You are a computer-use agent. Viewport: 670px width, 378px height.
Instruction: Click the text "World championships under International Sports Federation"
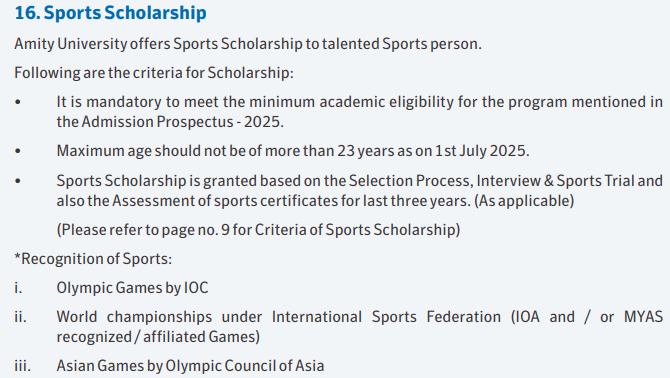tap(279, 317)
